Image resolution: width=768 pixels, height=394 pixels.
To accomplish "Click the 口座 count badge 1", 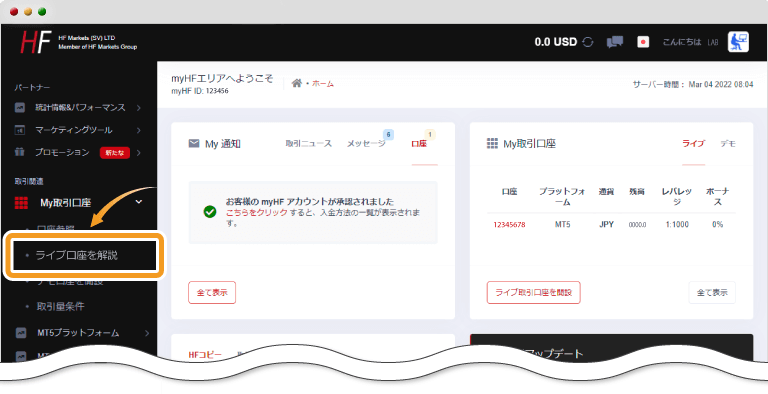I will pyautogui.click(x=431, y=134).
